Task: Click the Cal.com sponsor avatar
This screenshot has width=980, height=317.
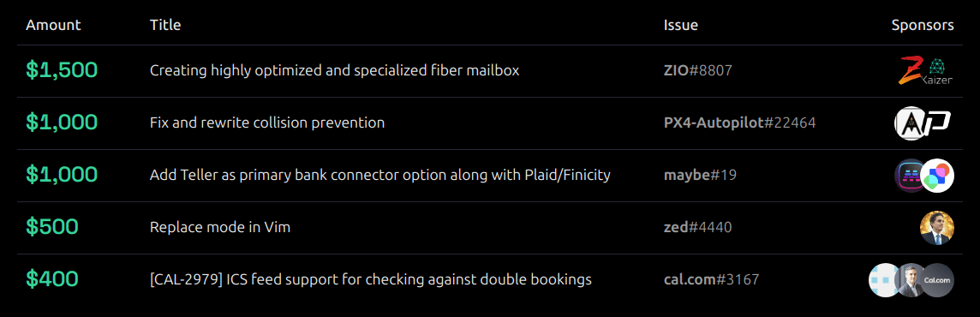Action: (x=937, y=280)
